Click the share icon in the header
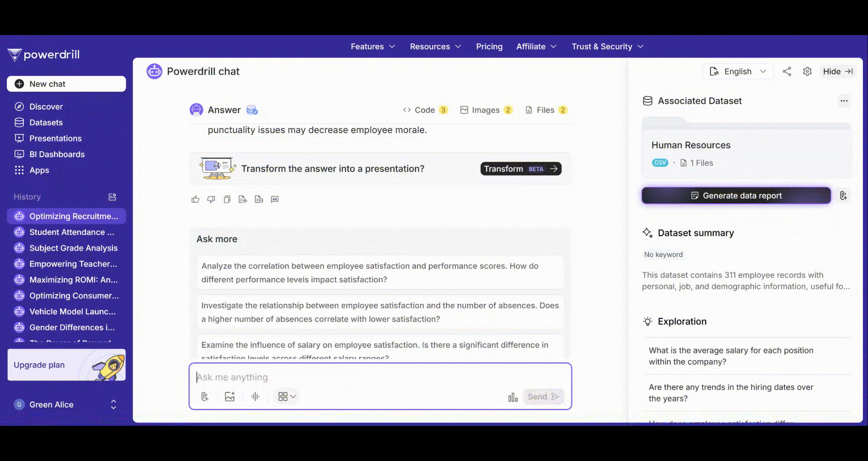This screenshot has width=868, height=461. click(x=787, y=71)
